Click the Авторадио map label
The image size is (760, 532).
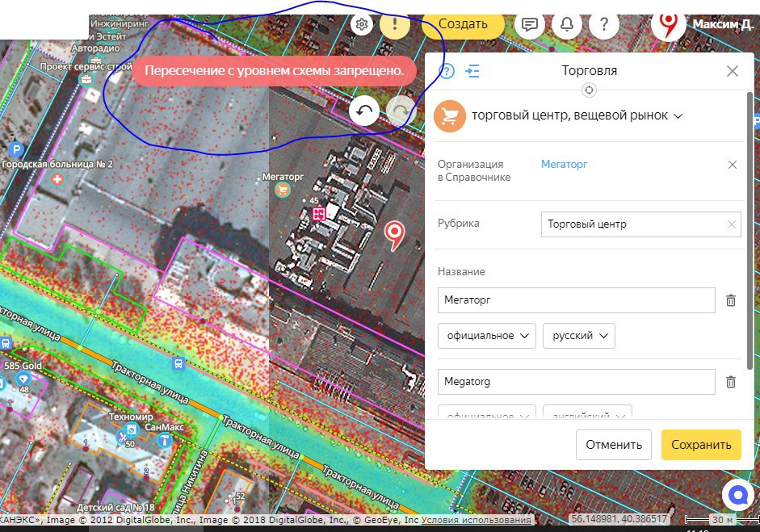[95, 48]
